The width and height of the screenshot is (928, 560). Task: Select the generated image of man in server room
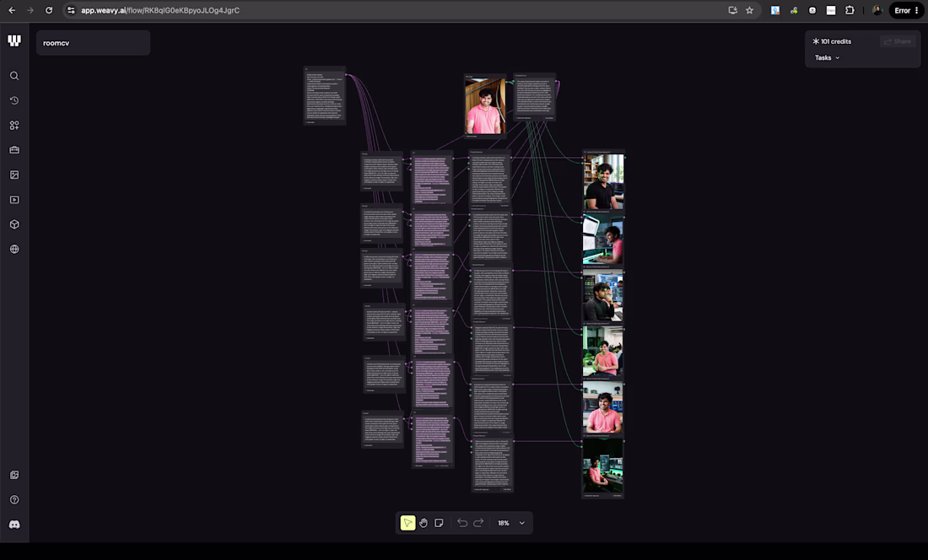(x=603, y=295)
